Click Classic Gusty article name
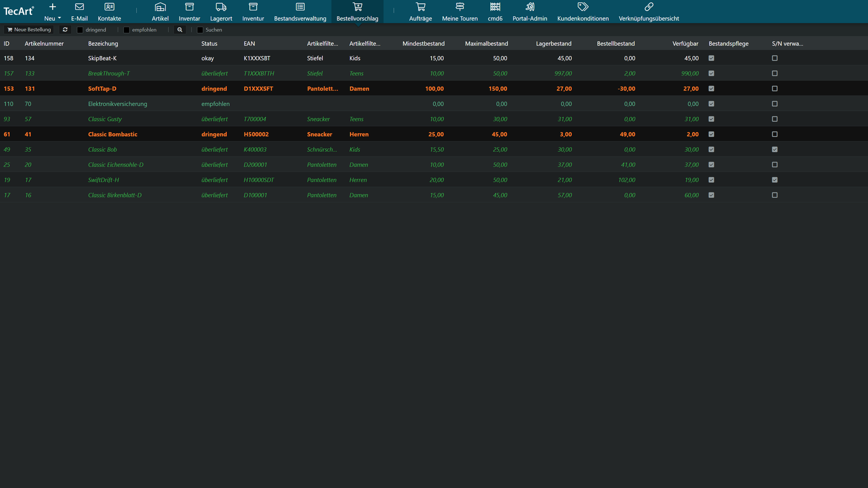The width and height of the screenshot is (868, 488). click(105, 119)
